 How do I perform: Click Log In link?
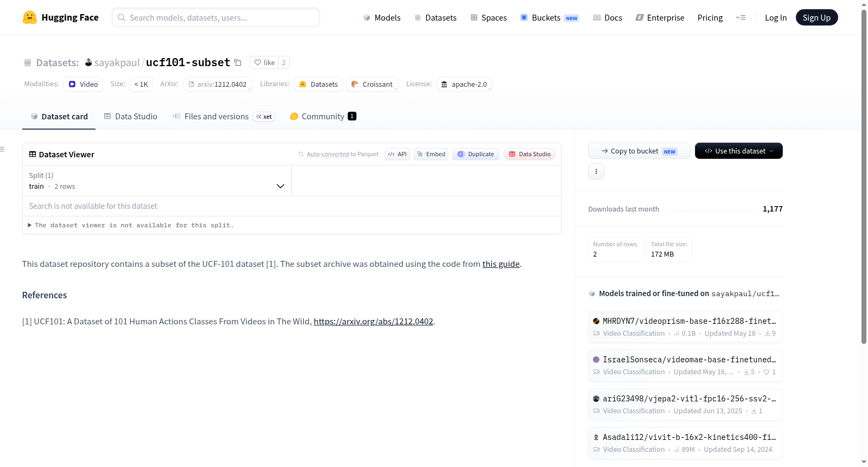click(x=776, y=17)
